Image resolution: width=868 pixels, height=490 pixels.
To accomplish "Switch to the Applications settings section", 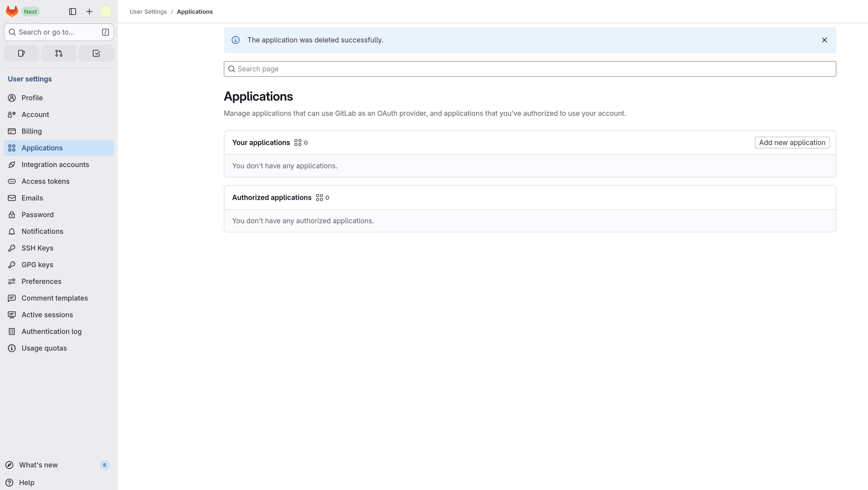I will tap(42, 148).
